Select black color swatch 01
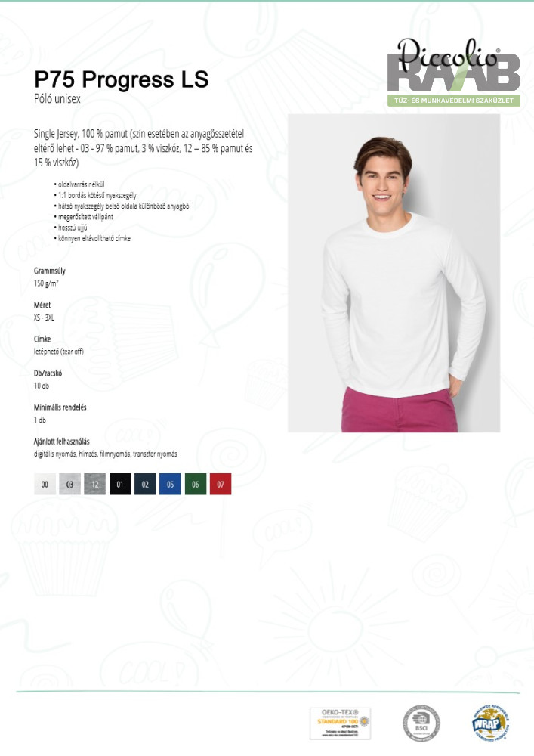This screenshot has height=756, width=534. pos(120,484)
